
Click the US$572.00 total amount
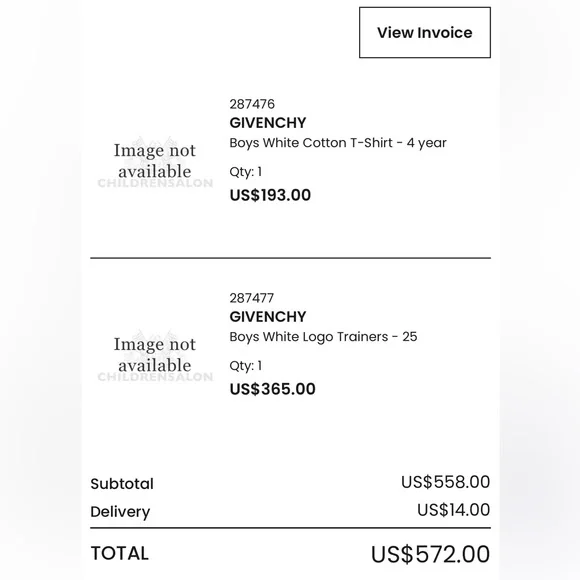point(431,554)
